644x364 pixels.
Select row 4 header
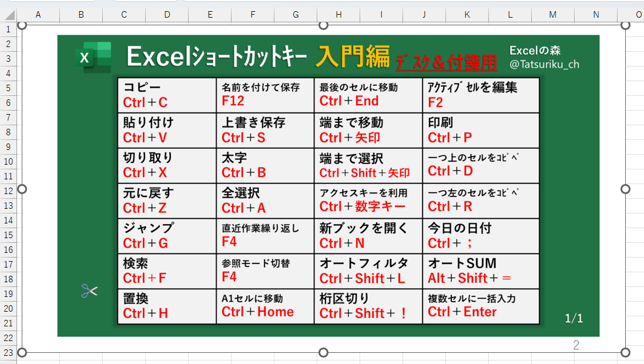[8, 74]
